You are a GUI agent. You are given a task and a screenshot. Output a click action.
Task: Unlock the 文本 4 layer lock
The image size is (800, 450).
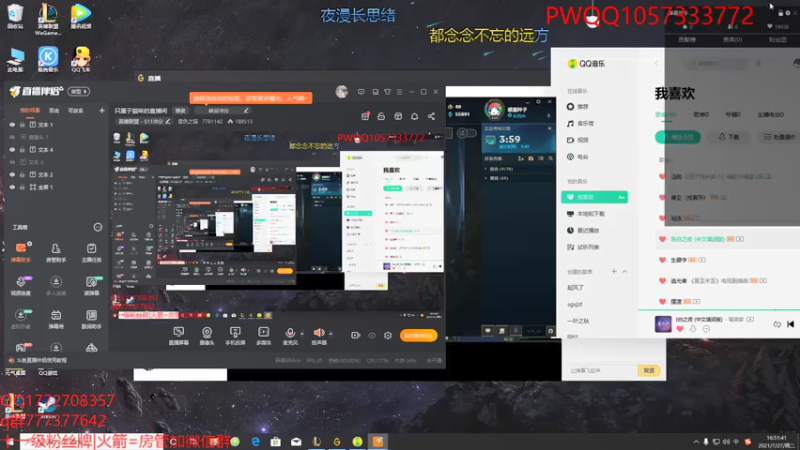point(22,149)
